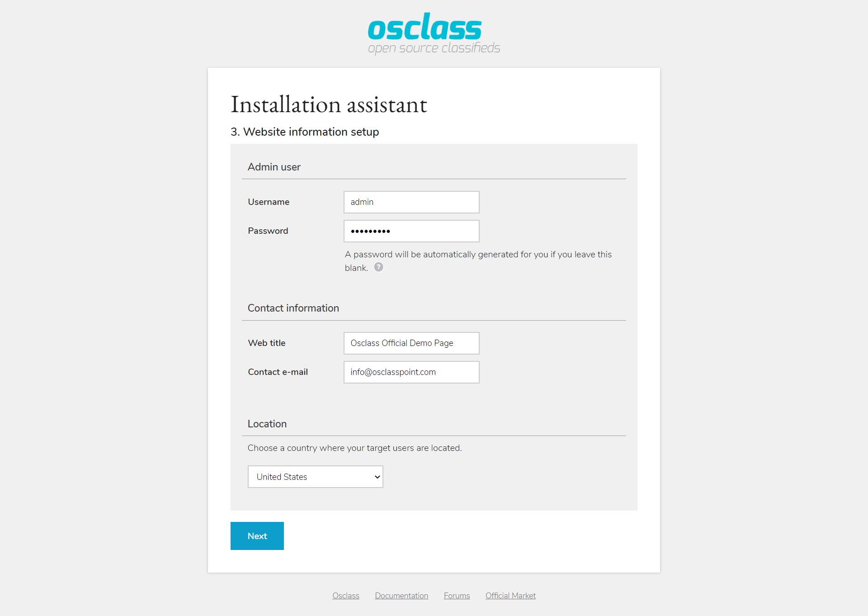Viewport: 868px width, 616px height.
Task: Click the osclass logo at the top
Action: tap(433, 33)
